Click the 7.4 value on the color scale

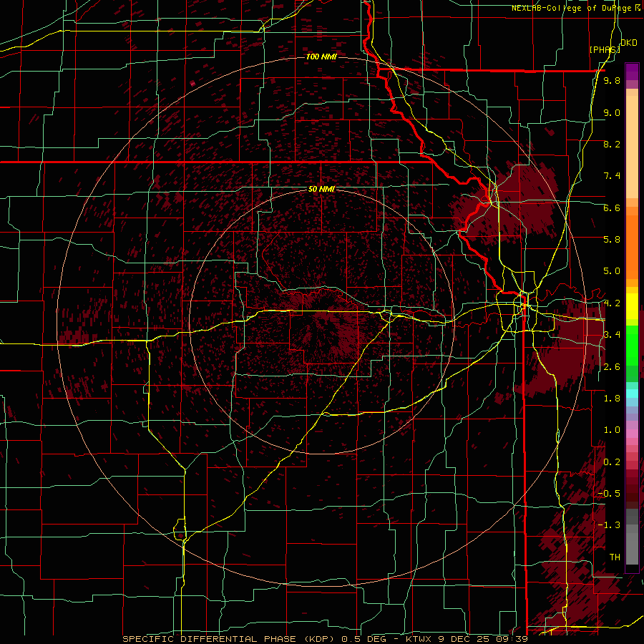(612, 176)
